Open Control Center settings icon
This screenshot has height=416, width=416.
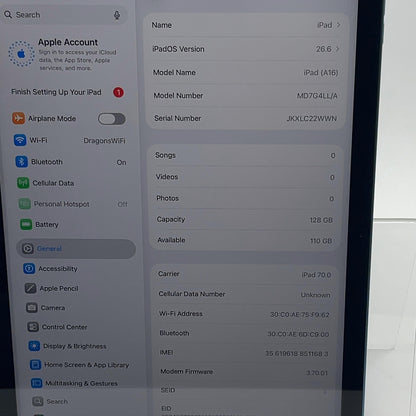[33, 327]
